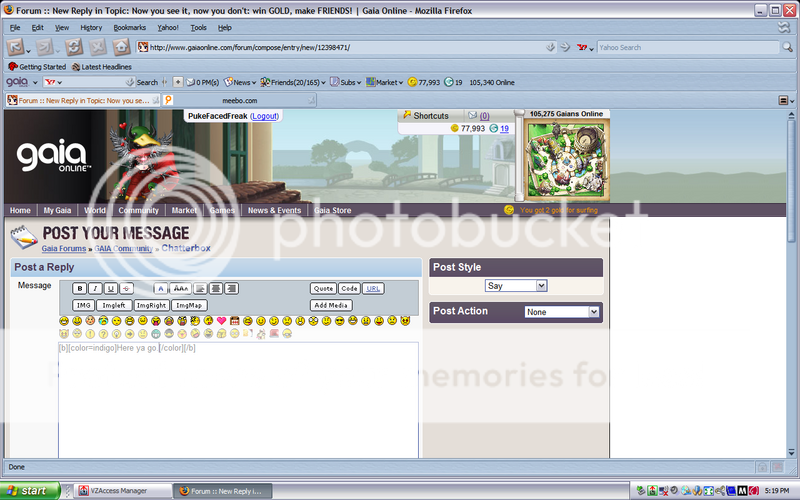Click the Quote button

point(323,288)
